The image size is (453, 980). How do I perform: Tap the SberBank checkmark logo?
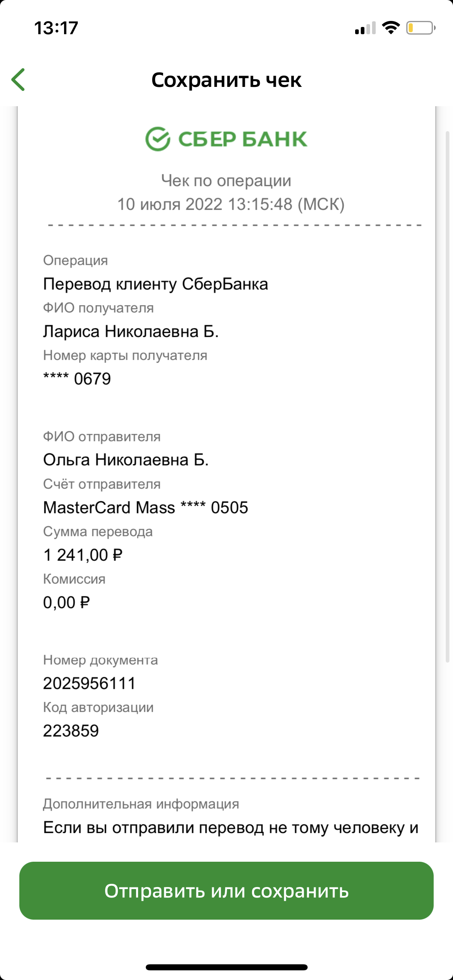coord(157,139)
